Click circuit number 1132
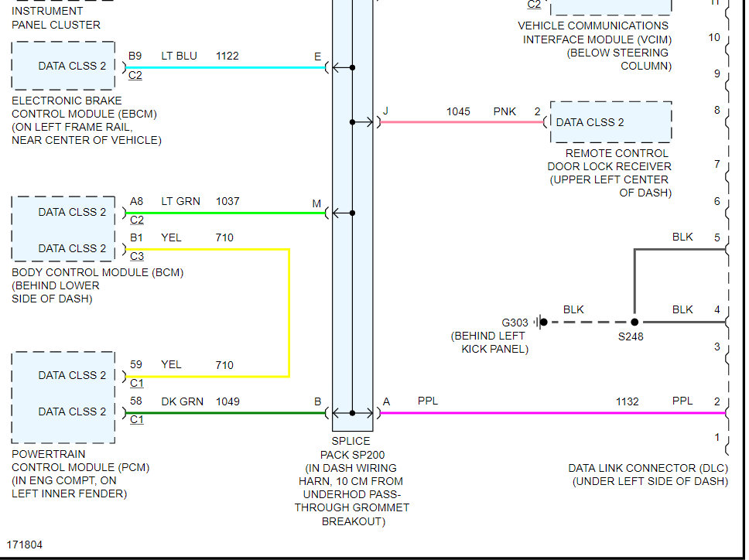Image resolution: width=749 pixels, height=560 pixels. (628, 402)
